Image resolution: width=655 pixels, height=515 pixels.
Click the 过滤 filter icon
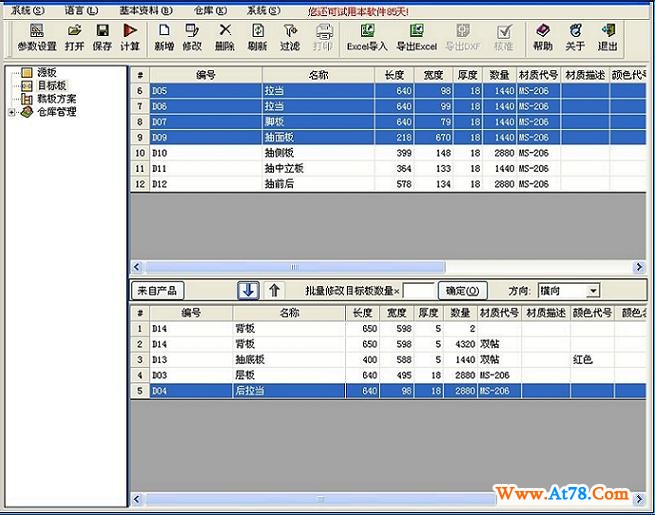click(289, 37)
